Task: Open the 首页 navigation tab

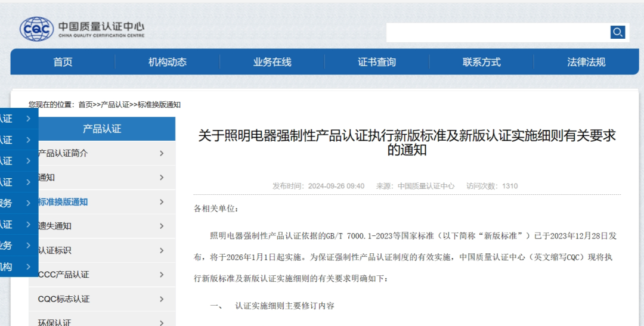Action: [63, 62]
